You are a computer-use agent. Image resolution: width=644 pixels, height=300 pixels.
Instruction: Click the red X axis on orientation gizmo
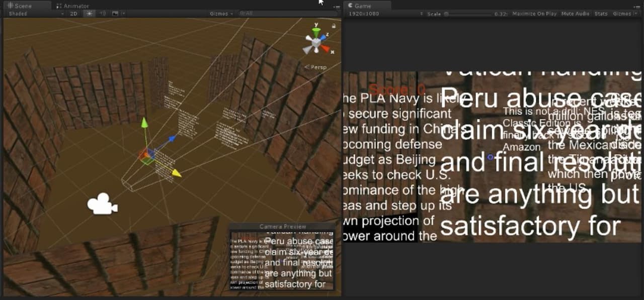326,48
